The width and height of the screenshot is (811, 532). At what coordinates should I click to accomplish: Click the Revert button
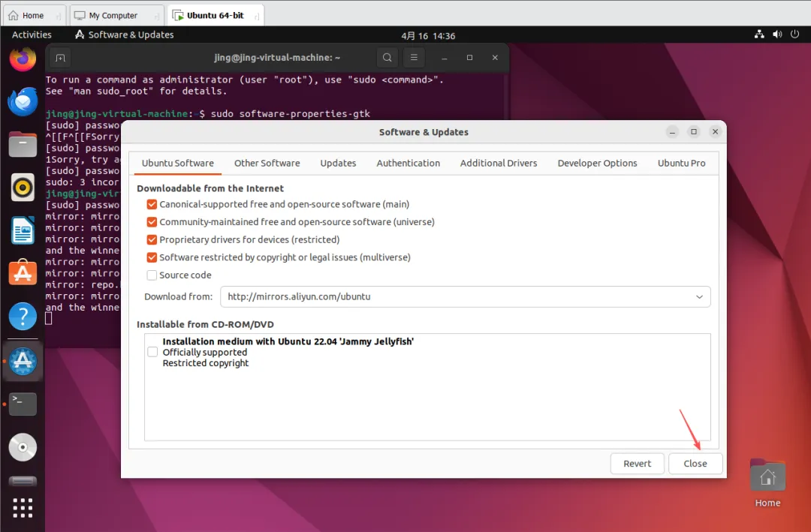click(638, 464)
